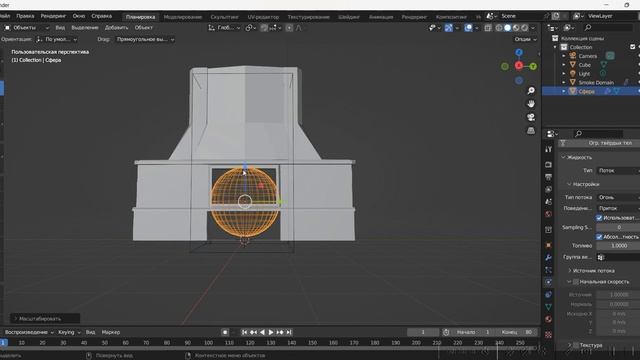Toggle viewport overlays icon

(468, 28)
